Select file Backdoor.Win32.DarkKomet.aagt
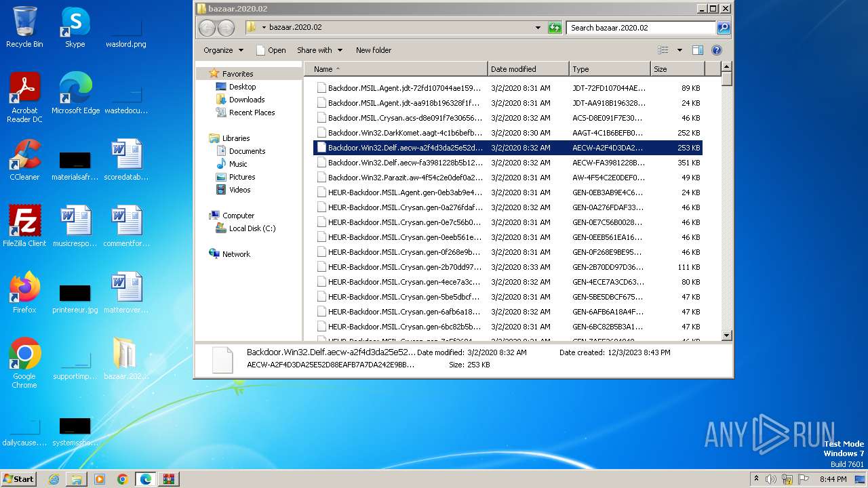868x488 pixels. [508, 133]
